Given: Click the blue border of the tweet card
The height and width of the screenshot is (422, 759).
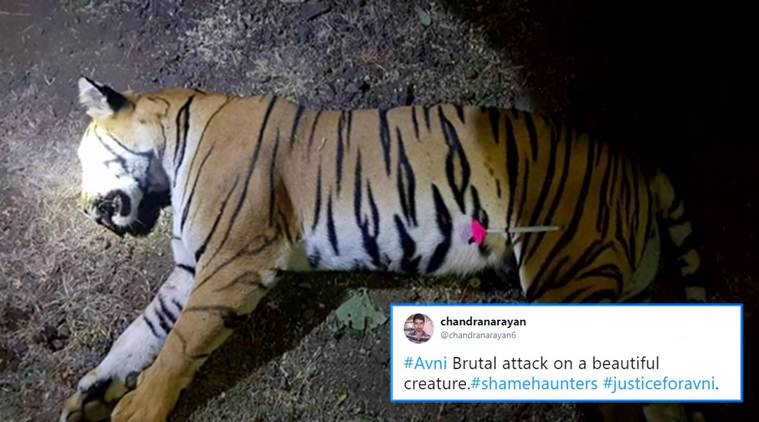Looking at the screenshot, I should point(566,305).
